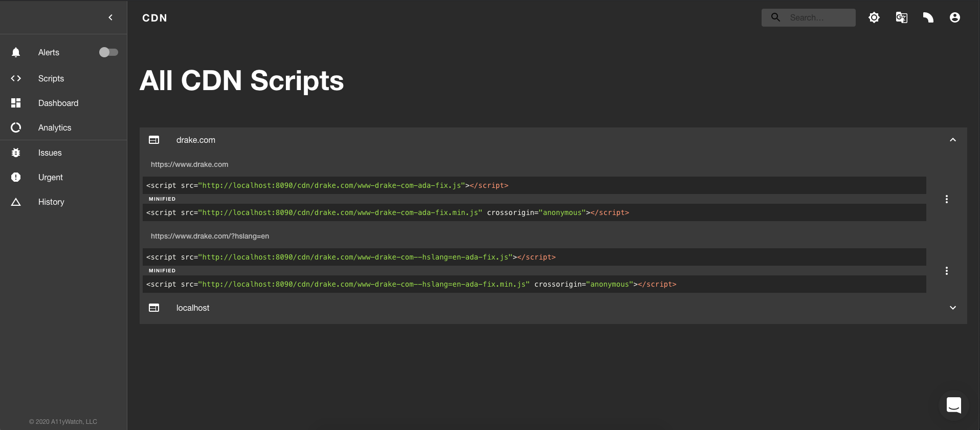Click the localhost section title
980x430 pixels.
193,308
